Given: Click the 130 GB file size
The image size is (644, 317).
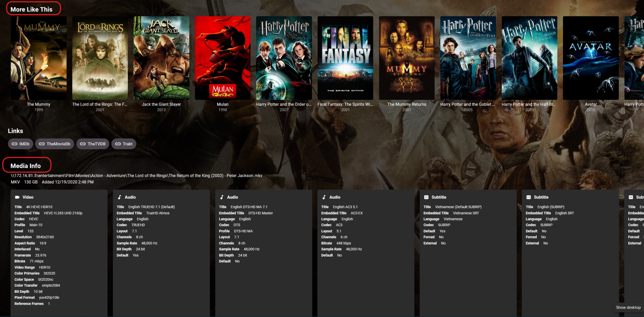Looking at the screenshot, I should coord(31,182).
